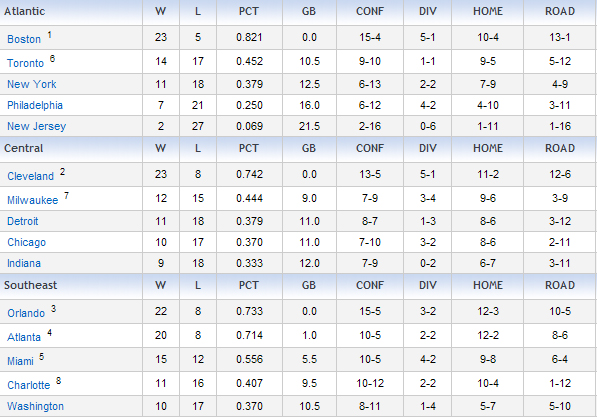Click the ROAD header in Atlantic table
This screenshot has width=597, height=417.
coord(560,11)
